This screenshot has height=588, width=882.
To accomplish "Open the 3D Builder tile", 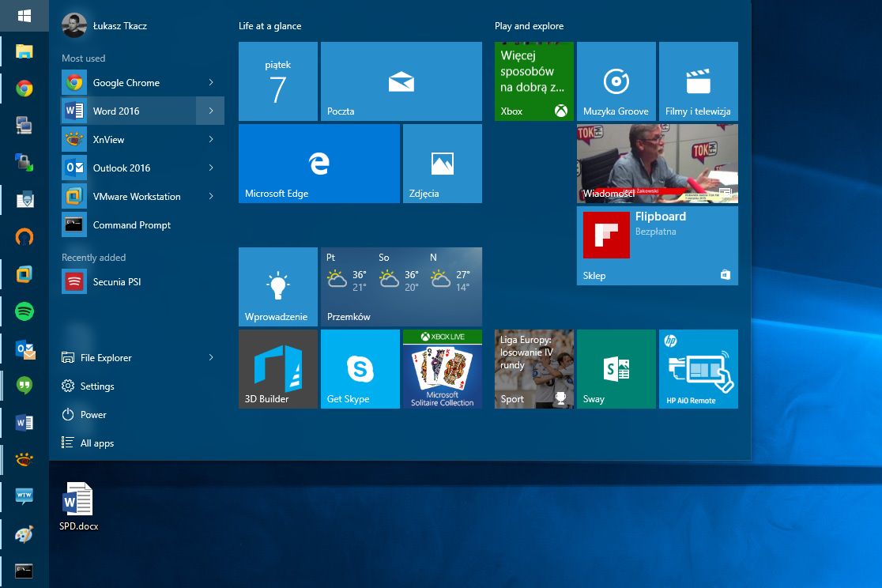I will point(278,369).
